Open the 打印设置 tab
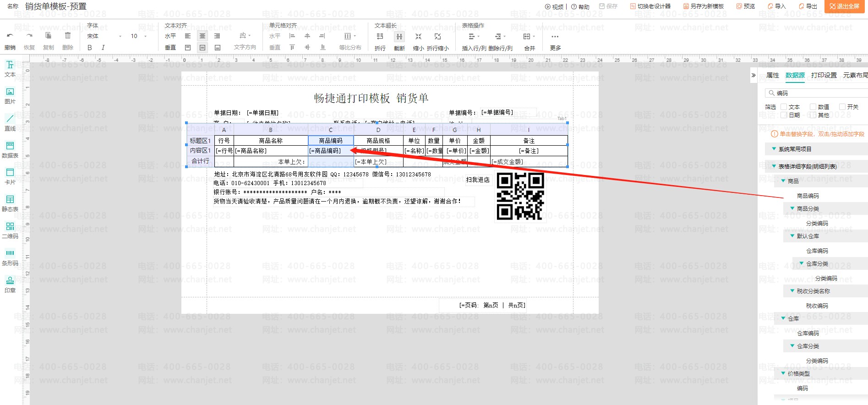Viewport: 868px width, 405px height. coord(824,75)
